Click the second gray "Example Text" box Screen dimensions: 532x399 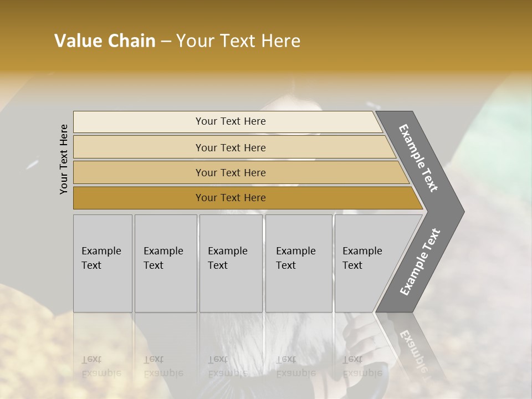click(166, 263)
